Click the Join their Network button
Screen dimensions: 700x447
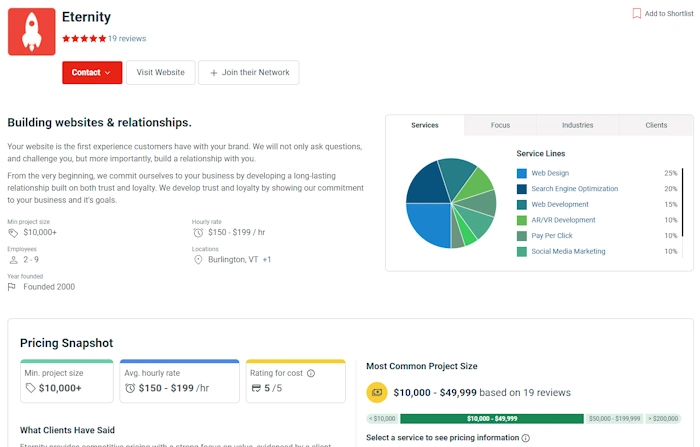(x=249, y=72)
